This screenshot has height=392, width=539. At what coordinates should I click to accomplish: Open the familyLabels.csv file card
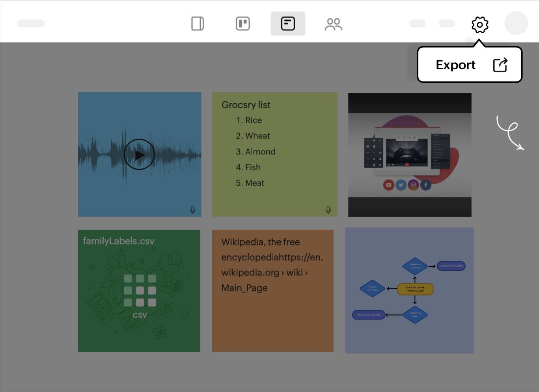[x=118, y=241]
